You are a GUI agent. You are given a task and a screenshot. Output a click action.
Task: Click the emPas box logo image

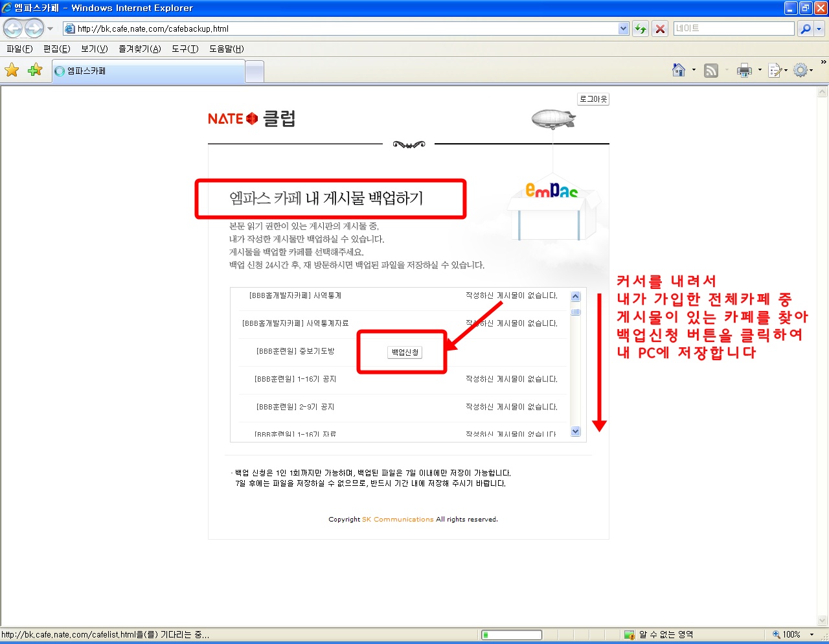point(552,209)
